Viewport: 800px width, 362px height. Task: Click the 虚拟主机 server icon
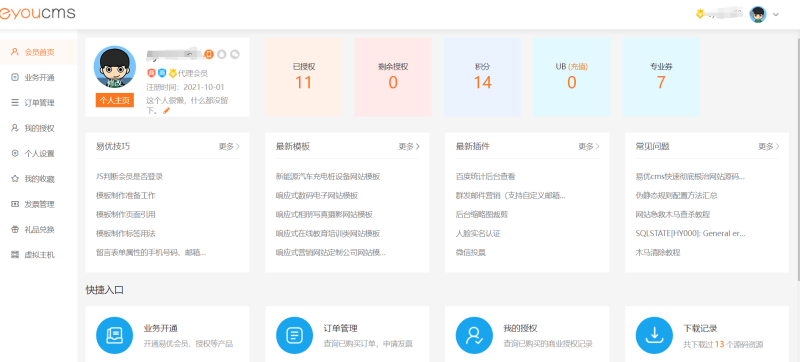click(15, 255)
